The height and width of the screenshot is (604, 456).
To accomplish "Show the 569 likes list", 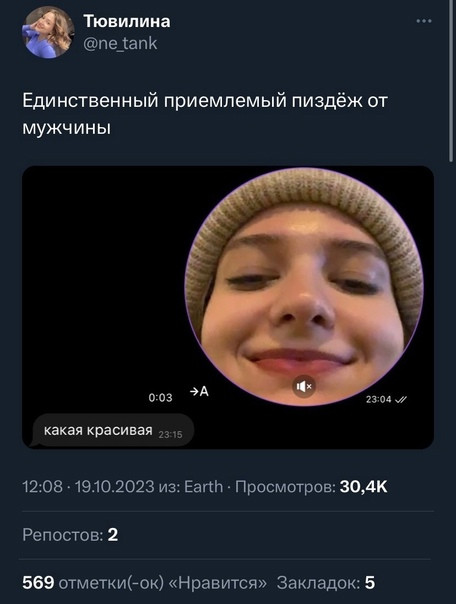I will click(144, 582).
